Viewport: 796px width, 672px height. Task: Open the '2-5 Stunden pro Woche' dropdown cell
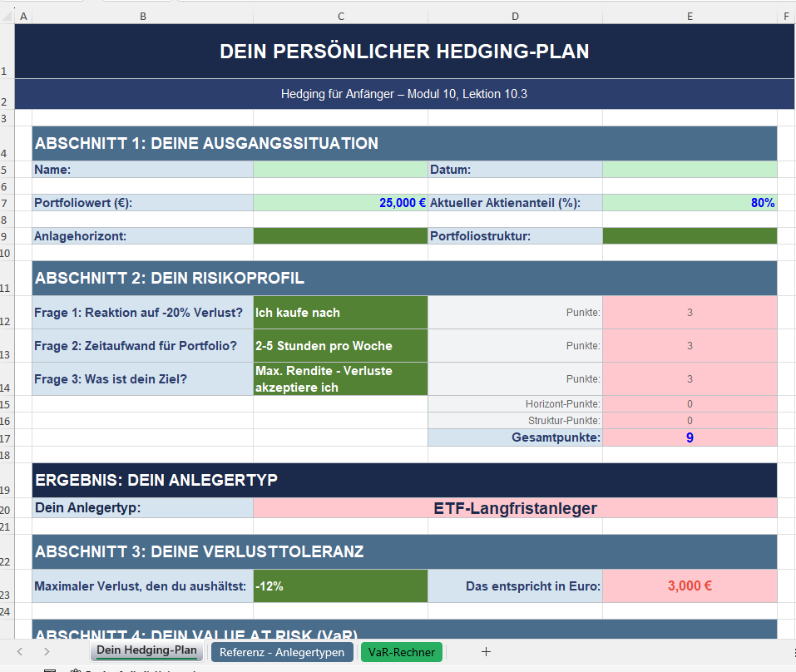(x=341, y=346)
